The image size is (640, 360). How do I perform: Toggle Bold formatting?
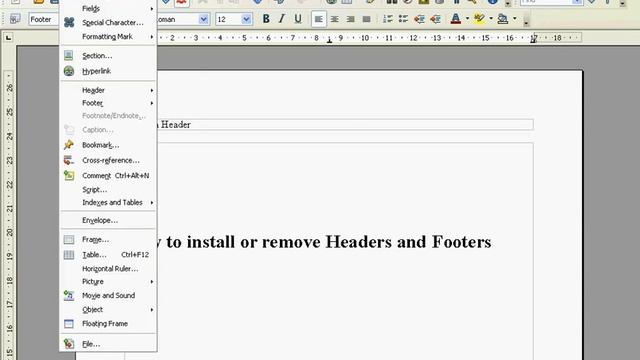[x=266, y=19]
